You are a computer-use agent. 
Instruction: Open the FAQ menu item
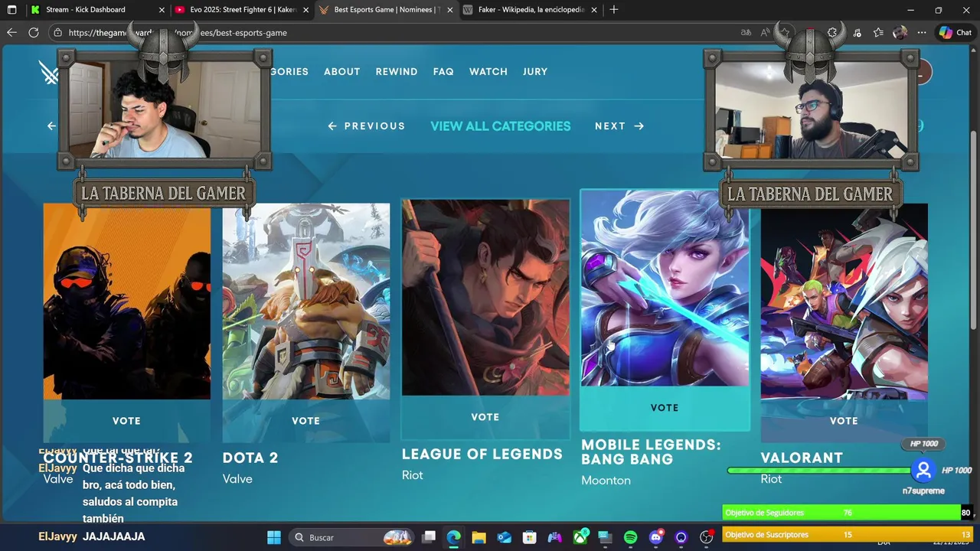[x=443, y=71]
